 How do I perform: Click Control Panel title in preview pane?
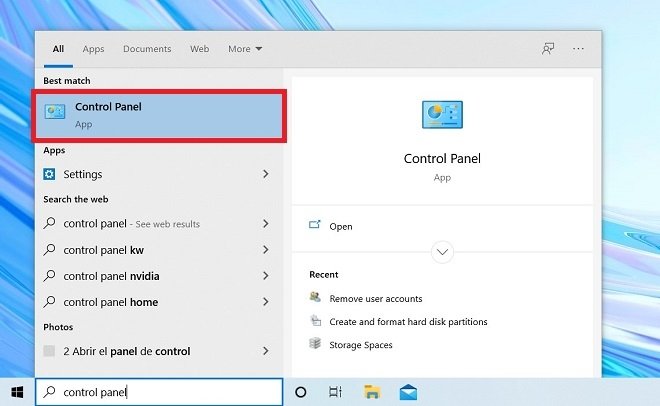pyautogui.click(x=442, y=159)
